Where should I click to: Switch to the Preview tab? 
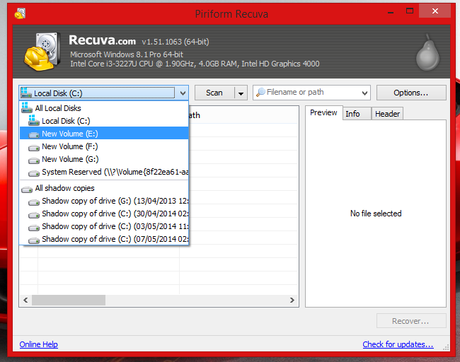pos(323,113)
